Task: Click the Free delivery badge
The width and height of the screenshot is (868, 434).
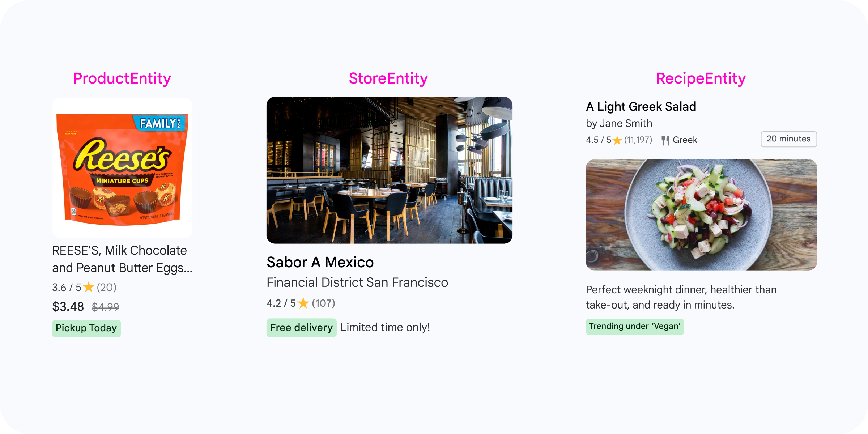Action: coord(301,328)
